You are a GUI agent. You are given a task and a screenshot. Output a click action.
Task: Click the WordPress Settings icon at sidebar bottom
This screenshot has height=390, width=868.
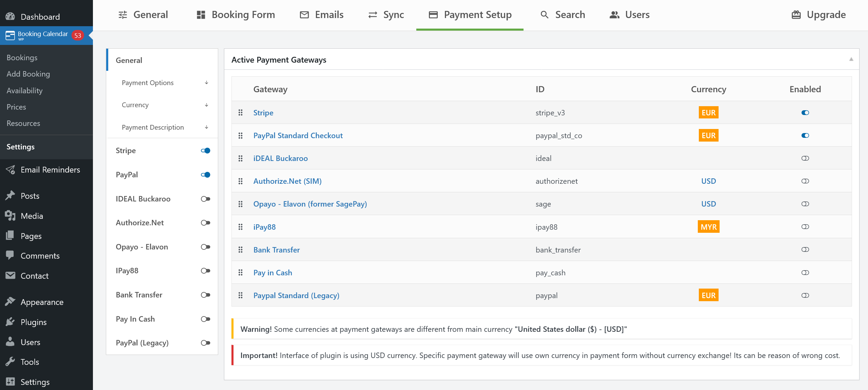coord(10,382)
